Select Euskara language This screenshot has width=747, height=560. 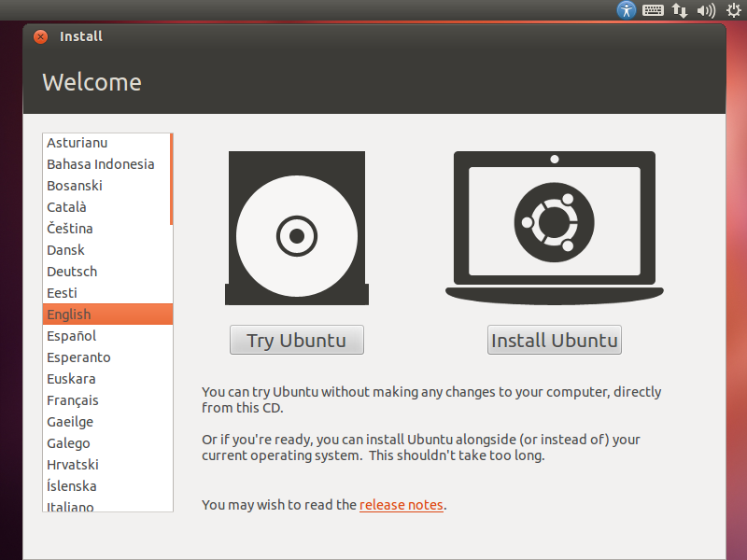pyautogui.click(x=107, y=379)
